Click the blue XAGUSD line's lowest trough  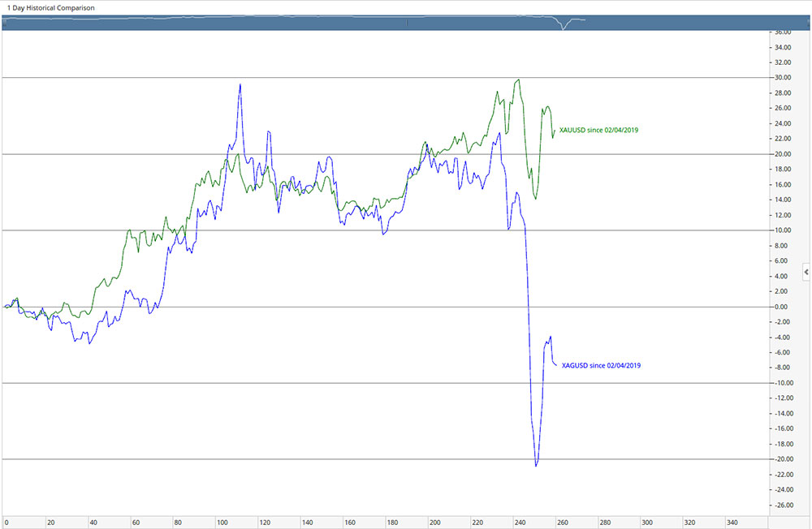536,465
